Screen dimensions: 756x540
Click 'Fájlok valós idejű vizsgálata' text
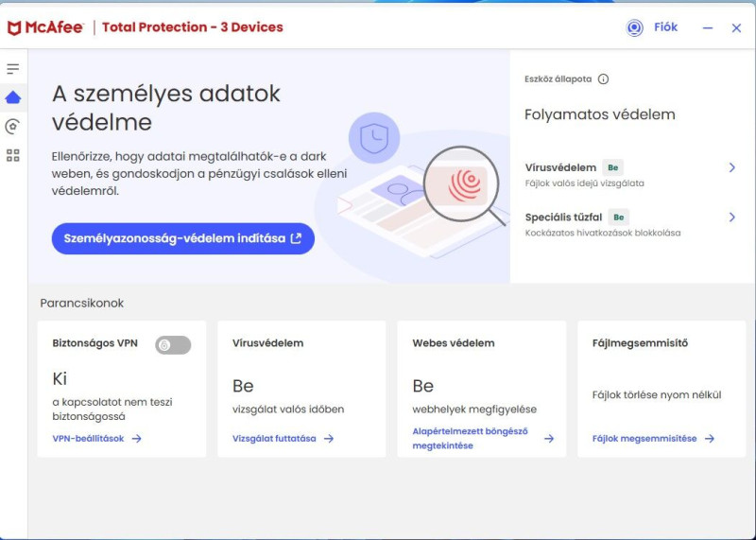[584, 183]
